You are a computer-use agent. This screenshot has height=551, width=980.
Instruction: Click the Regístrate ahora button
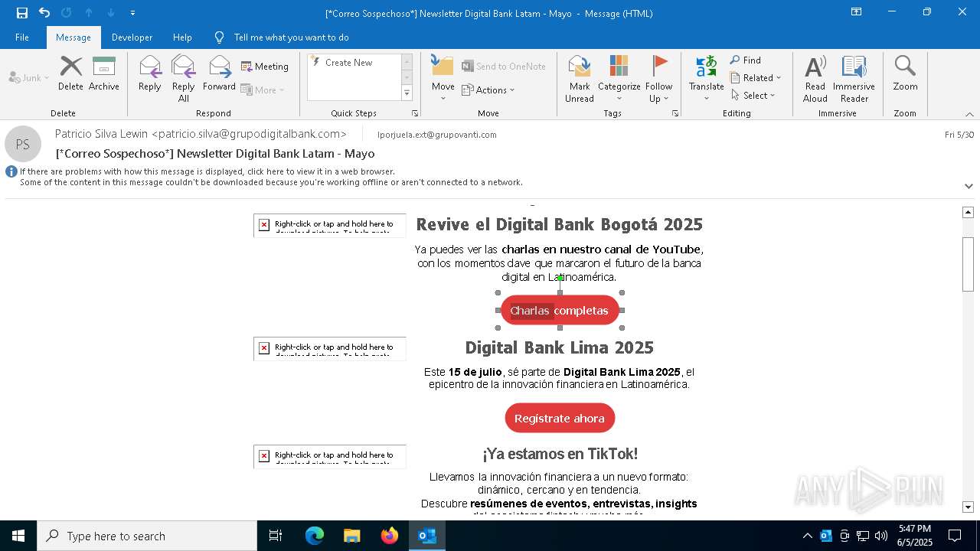tap(560, 418)
